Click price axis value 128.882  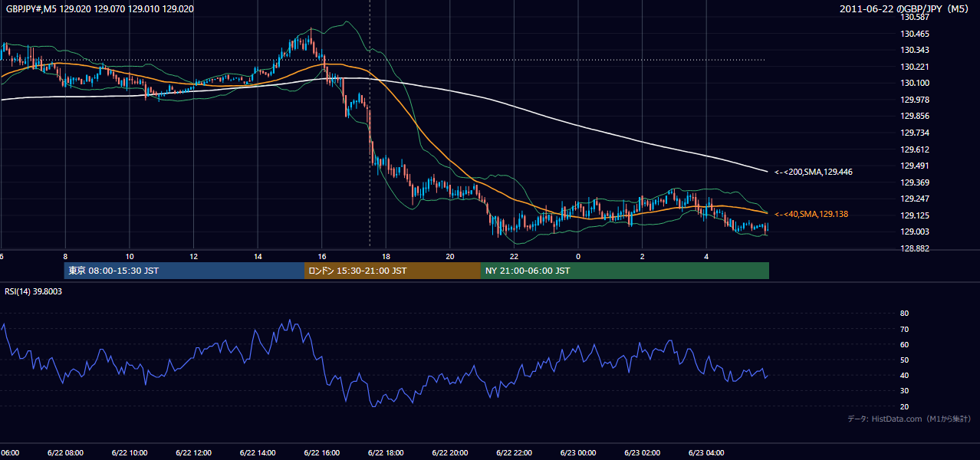(x=915, y=248)
